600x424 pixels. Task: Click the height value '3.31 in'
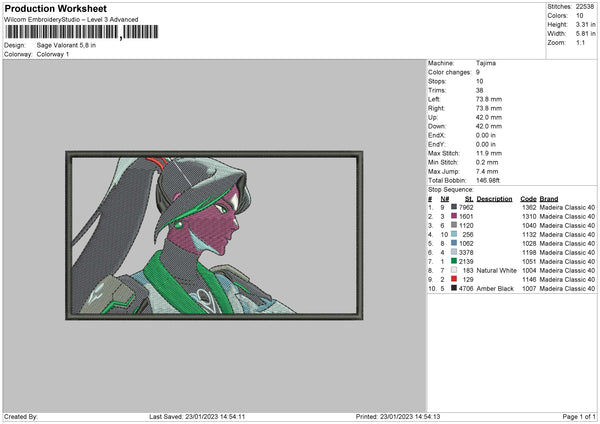(585, 24)
